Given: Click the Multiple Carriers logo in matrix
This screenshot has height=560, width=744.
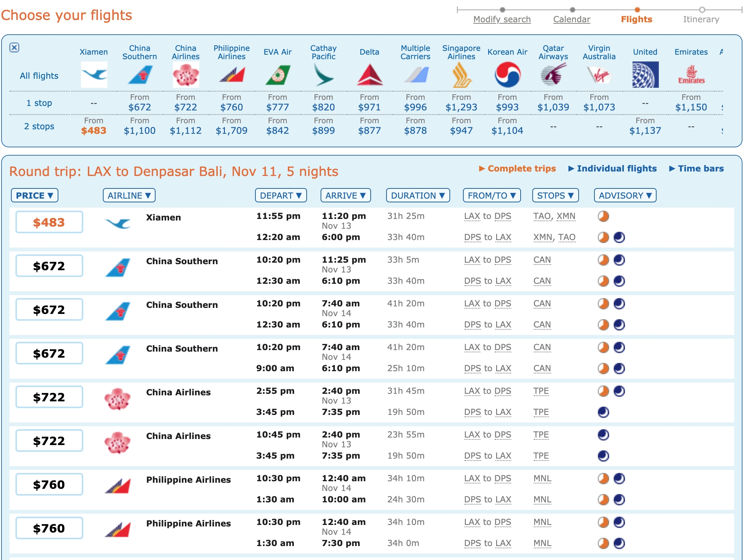Looking at the screenshot, I should click(416, 75).
